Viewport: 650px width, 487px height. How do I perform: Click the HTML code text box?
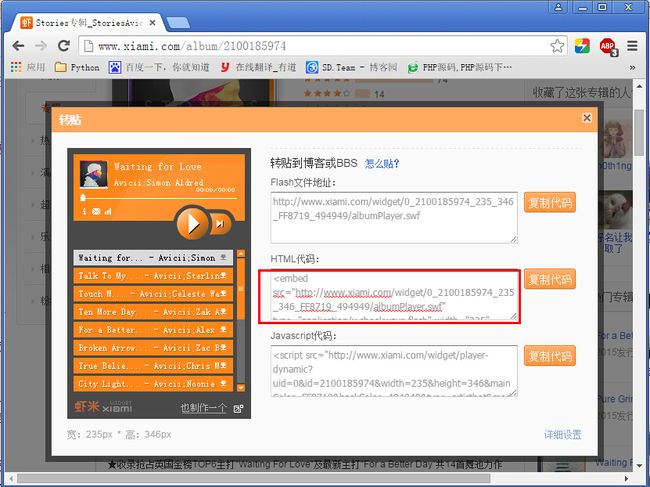(394, 296)
